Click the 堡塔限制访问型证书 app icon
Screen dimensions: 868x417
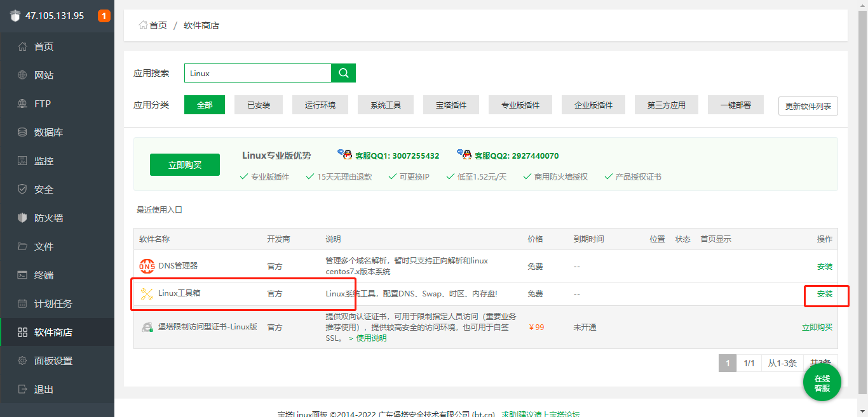(x=147, y=327)
